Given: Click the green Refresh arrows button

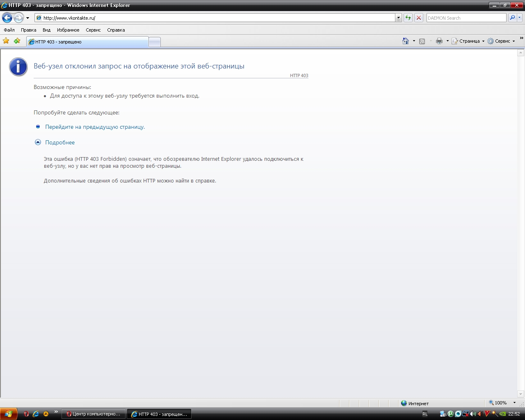Looking at the screenshot, I should [408, 18].
